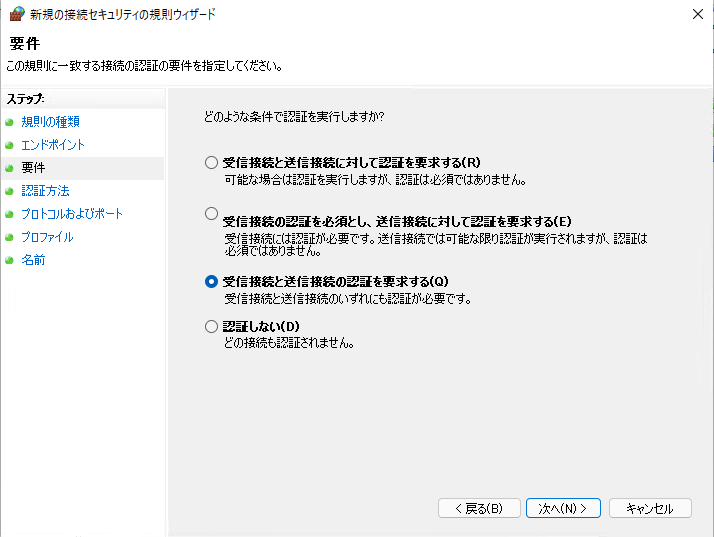This screenshot has width=714, height=537.
Task: Click the 要件 page heading
Action: tap(25, 44)
